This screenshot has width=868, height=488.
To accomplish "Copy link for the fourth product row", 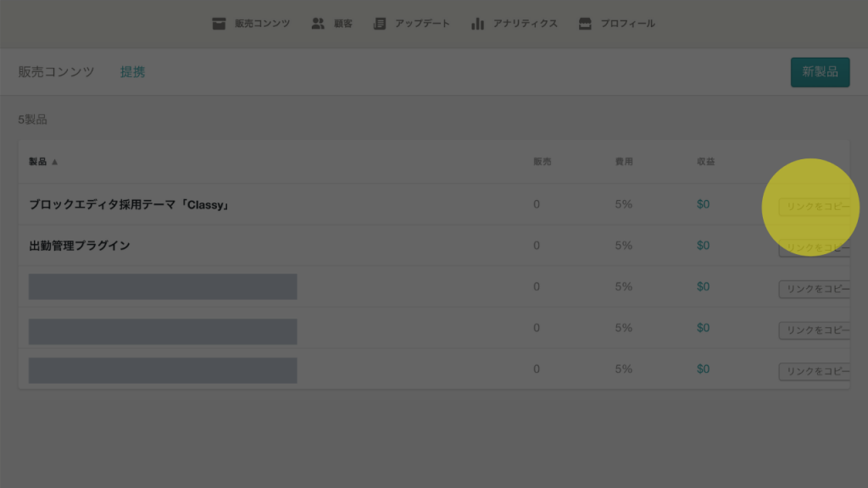I will (815, 330).
